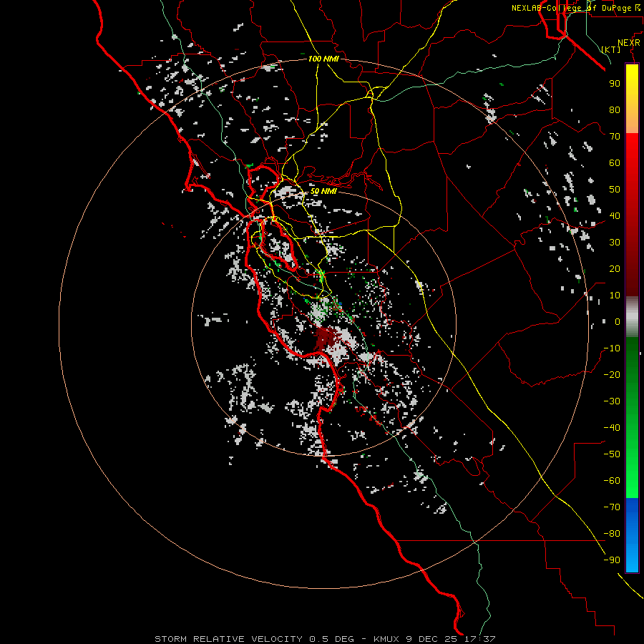This screenshot has width=644, height=644.
Task: Click the gray zero-velocity segment of the color bar
Action: point(632,317)
